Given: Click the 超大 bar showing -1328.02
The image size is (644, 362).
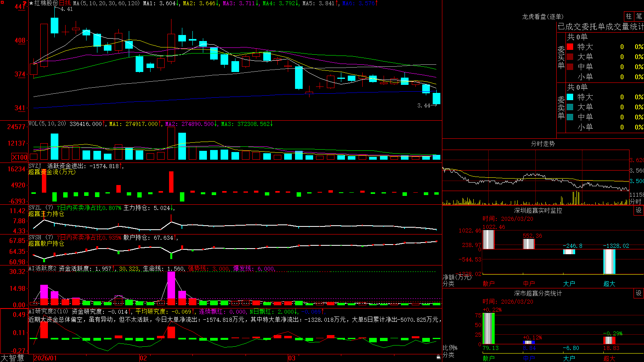Looking at the screenshot, I should pos(609,261).
